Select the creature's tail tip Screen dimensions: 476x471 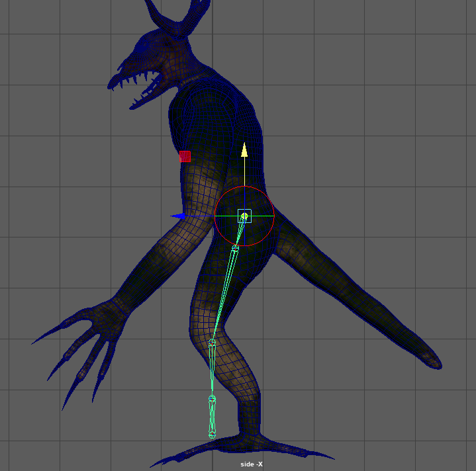tap(430, 361)
